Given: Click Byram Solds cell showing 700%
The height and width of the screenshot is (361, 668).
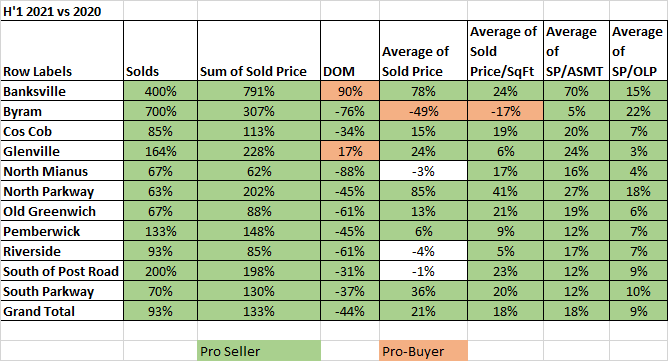Looking at the screenshot, I should (161, 111).
